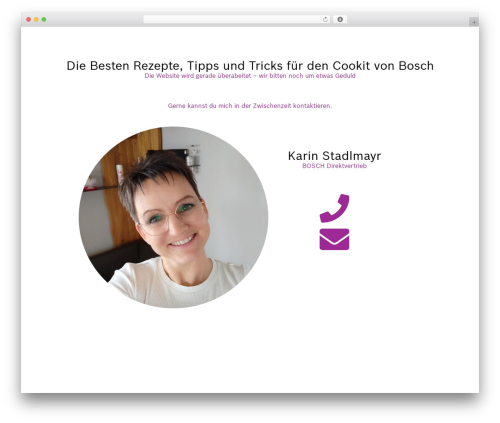The image size is (500, 423).
Task: Click the red close window button
Action: 29,20
